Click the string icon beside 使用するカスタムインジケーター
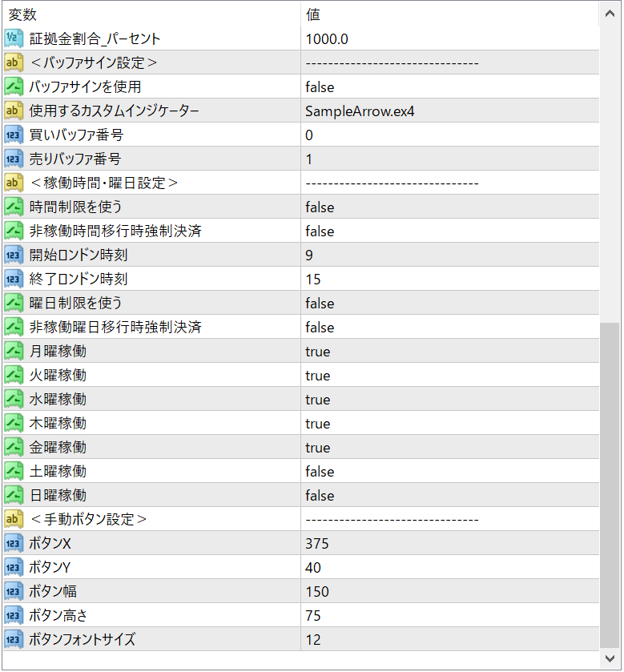Viewport: 624px width, 672px height. [x=14, y=111]
